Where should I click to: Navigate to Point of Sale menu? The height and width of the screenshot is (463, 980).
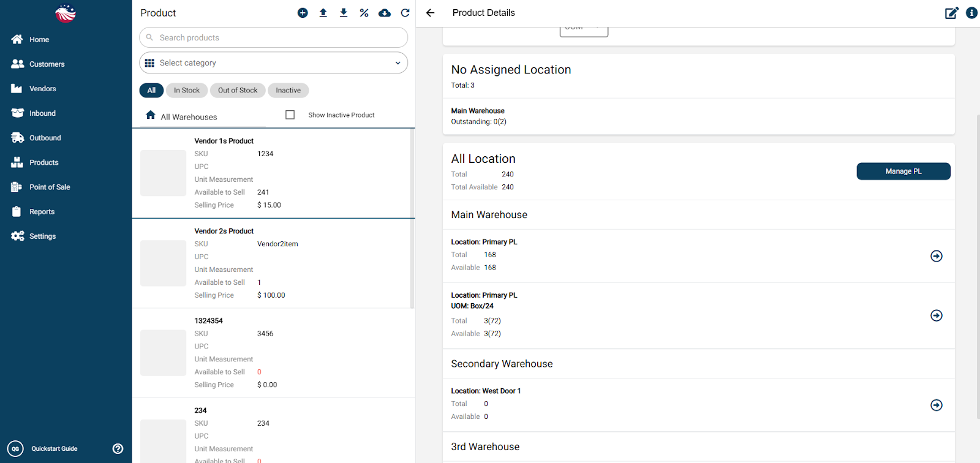(50, 187)
